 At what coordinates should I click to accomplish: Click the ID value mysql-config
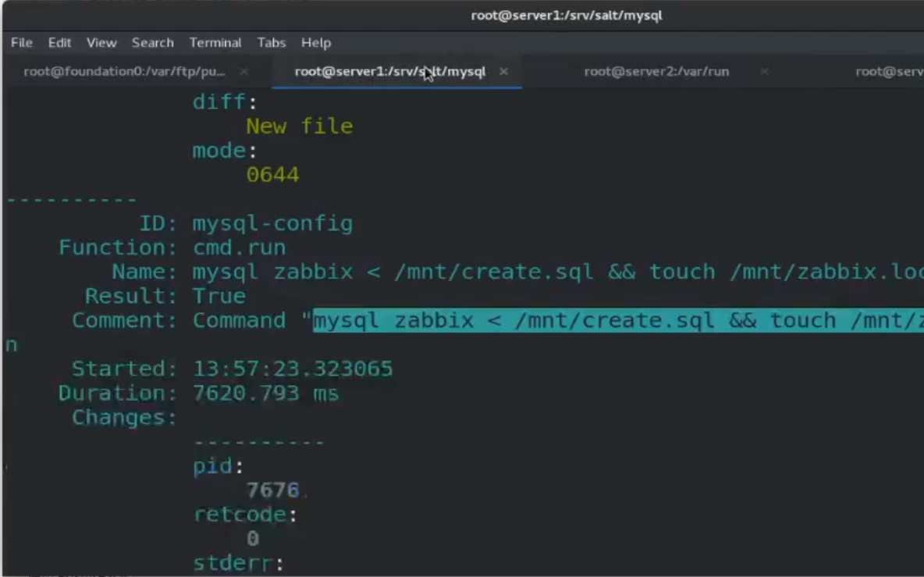(x=273, y=223)
